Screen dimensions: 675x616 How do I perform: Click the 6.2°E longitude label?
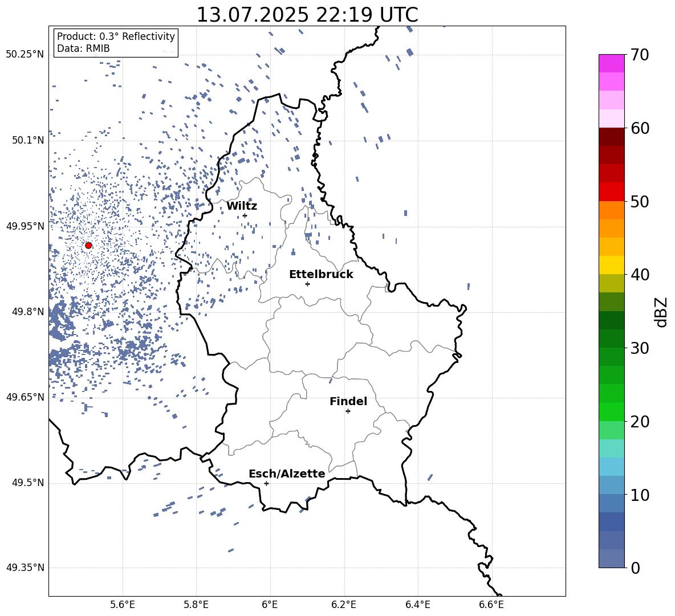(344, 605)
